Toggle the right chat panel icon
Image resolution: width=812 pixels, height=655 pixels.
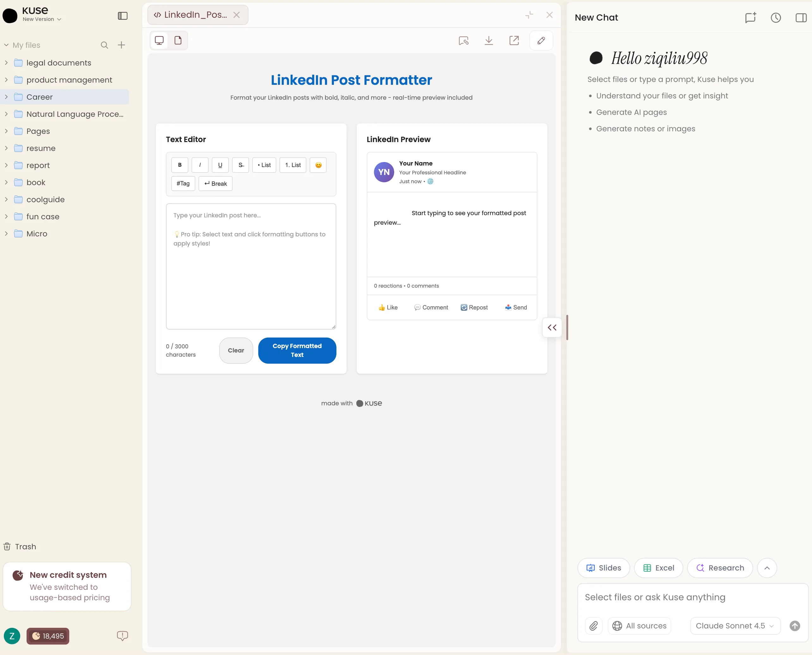coord(801,17)
